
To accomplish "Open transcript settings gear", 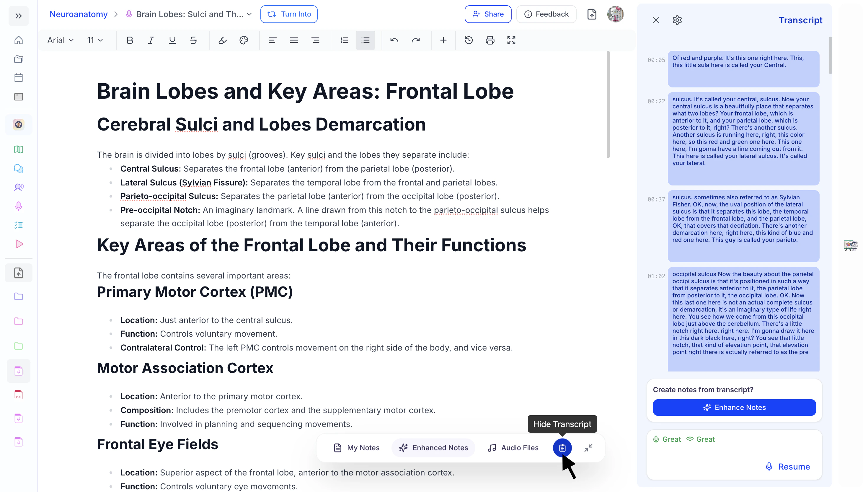I will 677,20.
